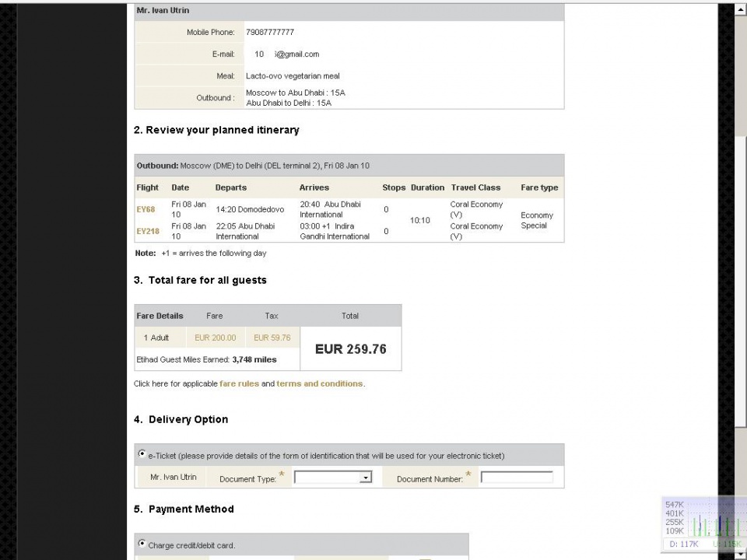The image size is (747, 560).
Task: Click the D: 117K download readout
Action: [682, 544]
